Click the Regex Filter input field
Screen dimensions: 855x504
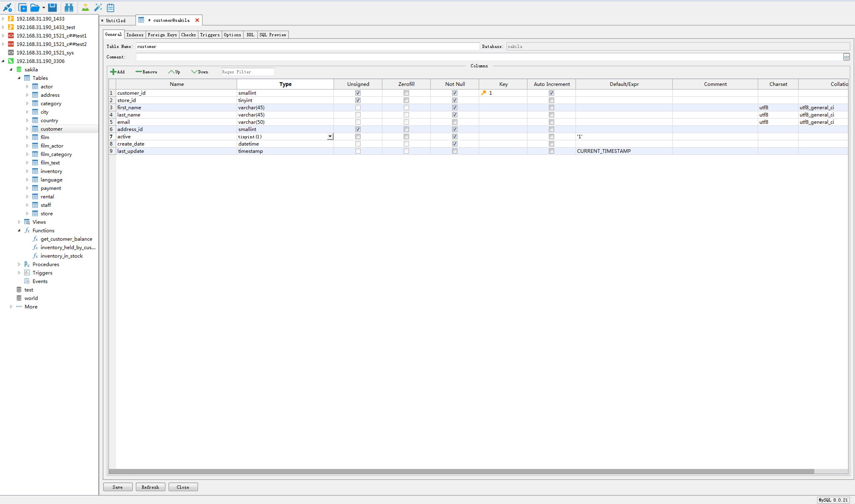(247, 72)
